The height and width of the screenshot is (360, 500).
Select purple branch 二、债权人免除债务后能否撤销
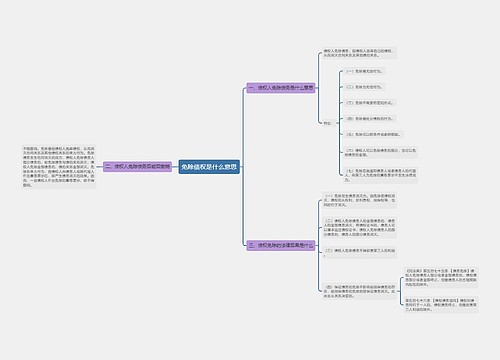(137, 166)
